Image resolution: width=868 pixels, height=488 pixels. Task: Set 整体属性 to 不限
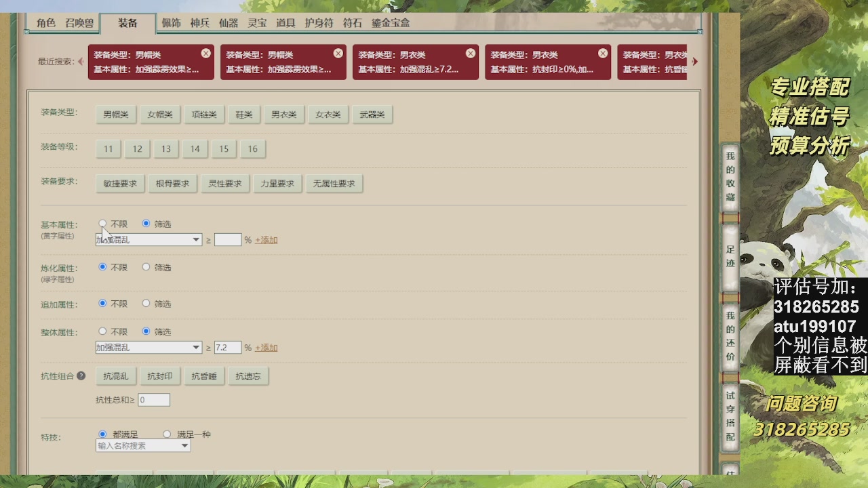(102, 331)
